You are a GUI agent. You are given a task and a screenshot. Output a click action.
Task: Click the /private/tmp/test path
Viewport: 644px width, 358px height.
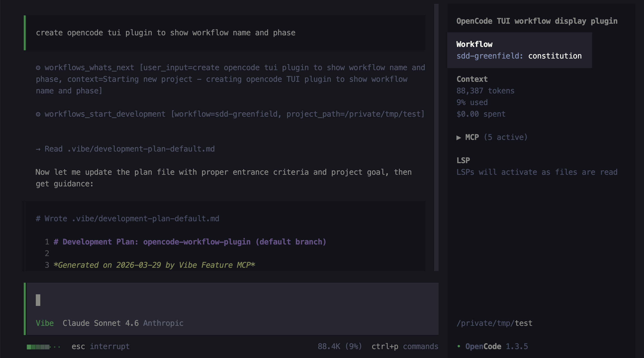[x=494, y=323]
